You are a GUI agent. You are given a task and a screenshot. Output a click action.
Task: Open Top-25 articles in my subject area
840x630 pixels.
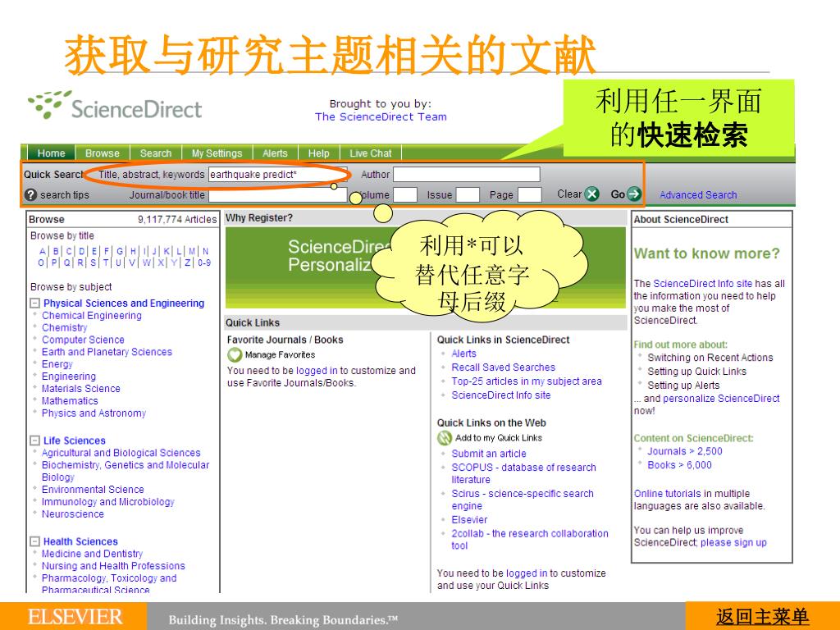(527, 381)
